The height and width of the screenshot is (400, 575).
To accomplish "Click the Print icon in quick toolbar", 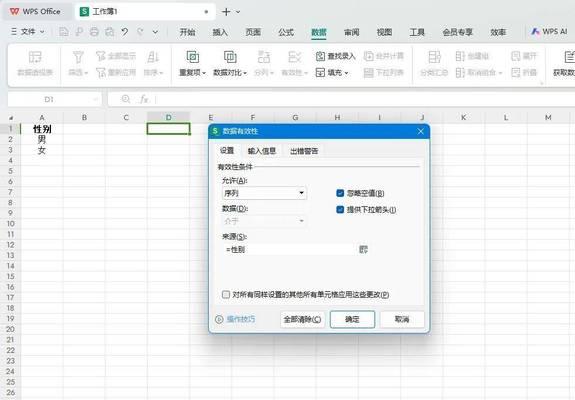I will [94, 32].
